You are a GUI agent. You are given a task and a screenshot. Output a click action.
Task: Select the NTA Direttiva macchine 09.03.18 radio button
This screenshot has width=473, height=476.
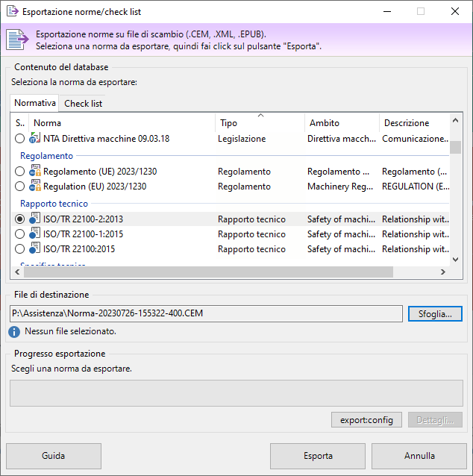click(x=19, y=139)
